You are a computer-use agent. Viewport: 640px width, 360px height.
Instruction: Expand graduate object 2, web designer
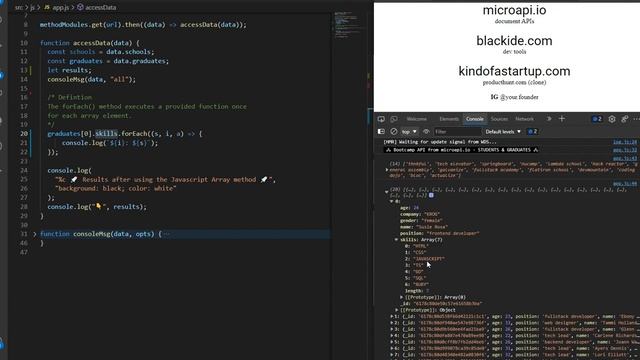[392, 323]
